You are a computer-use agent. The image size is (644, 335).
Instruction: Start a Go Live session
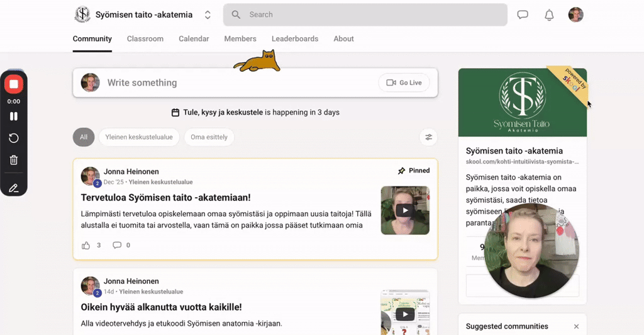(x=404, y=82)
